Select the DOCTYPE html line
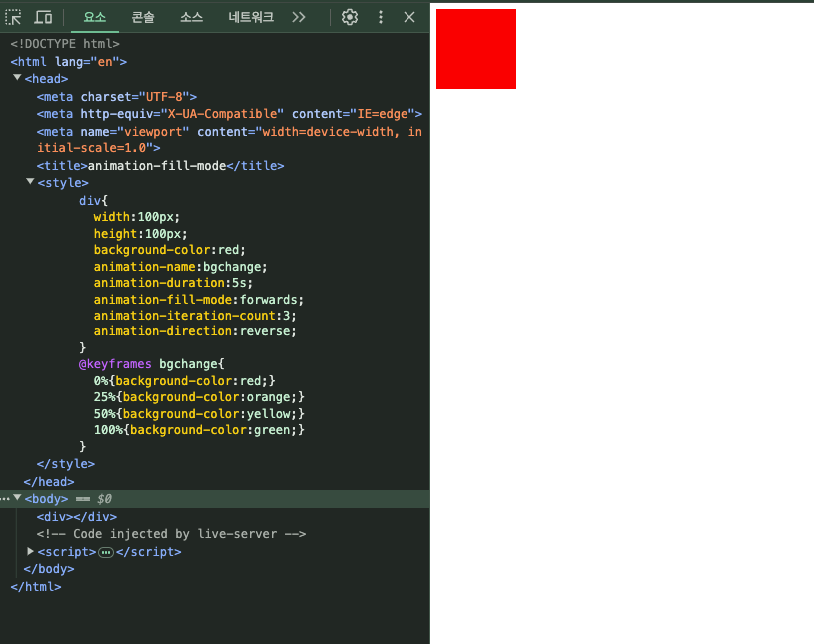Viewport: 814px width, 644px height. 65,44
